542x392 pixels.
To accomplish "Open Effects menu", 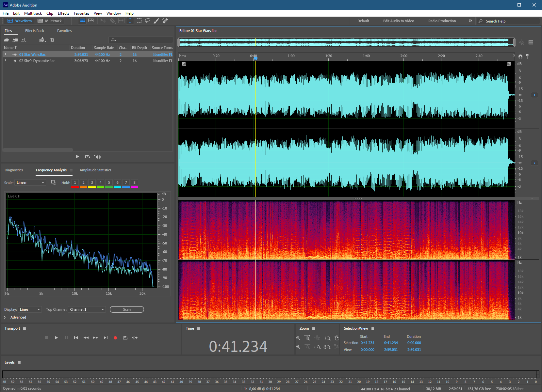I will tap(63, 13).
